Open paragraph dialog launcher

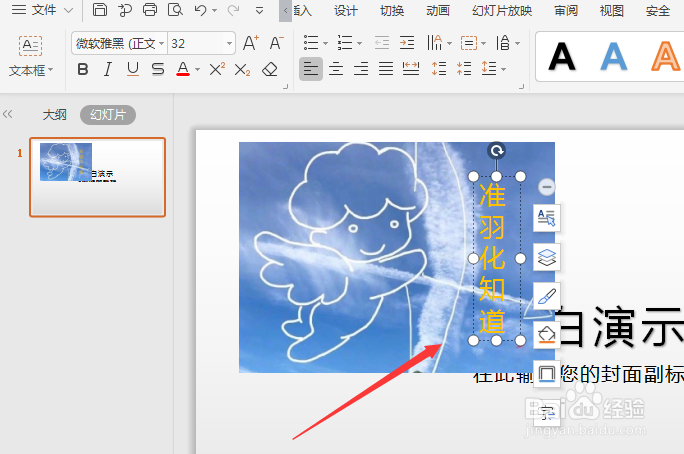tap(521, 87)
